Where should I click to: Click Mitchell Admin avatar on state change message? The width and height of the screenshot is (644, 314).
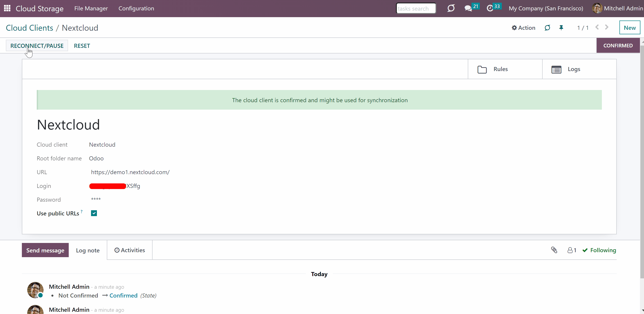(x=35, y=290)
